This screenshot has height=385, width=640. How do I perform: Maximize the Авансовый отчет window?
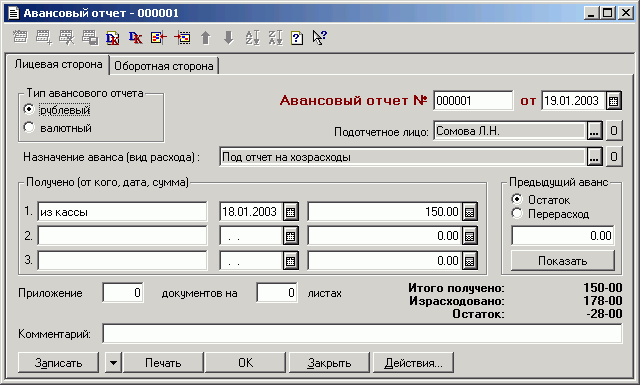coord(607,13)
